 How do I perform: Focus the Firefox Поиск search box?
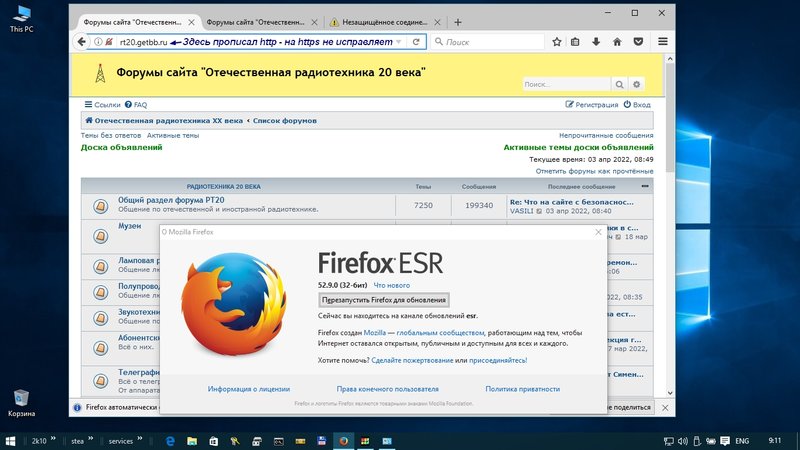tap(487, 42)
